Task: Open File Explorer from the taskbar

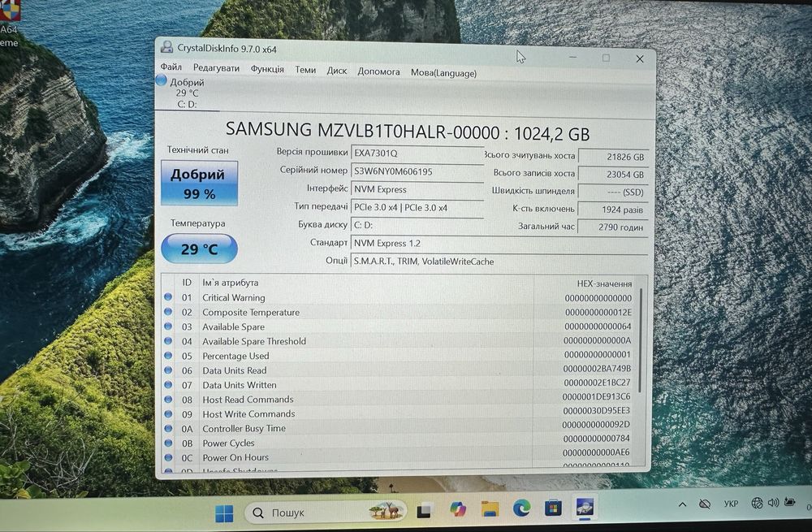Action: coord(490,509)
